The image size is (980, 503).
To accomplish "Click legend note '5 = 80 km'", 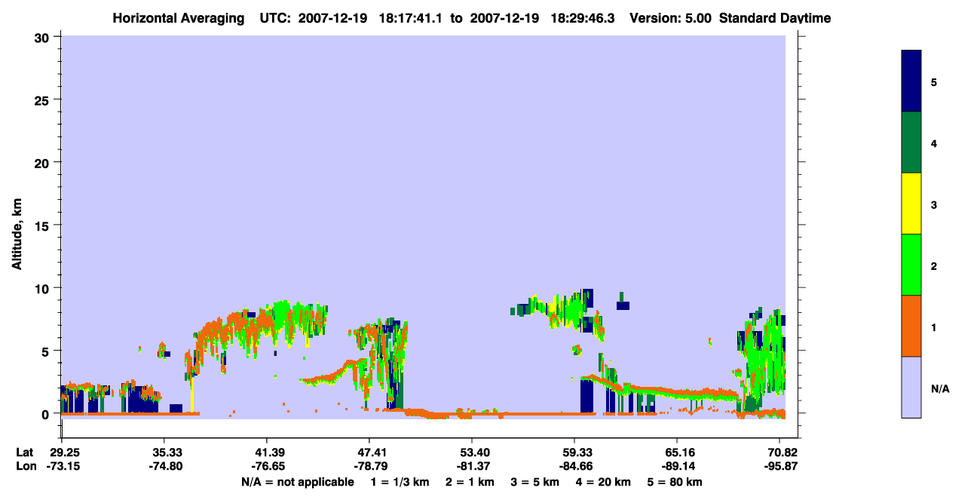I will tap(676, 482).
